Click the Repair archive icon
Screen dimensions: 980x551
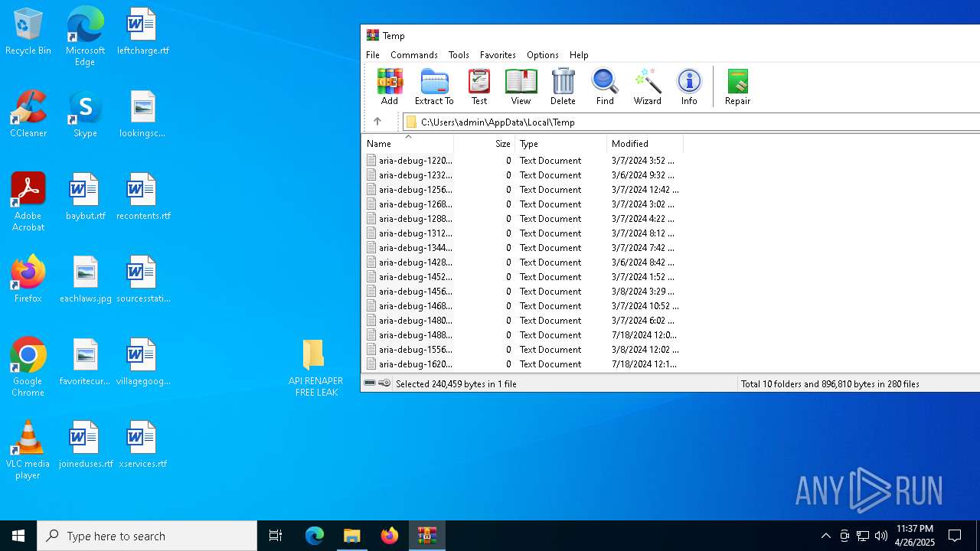click(x=737, y=86)
